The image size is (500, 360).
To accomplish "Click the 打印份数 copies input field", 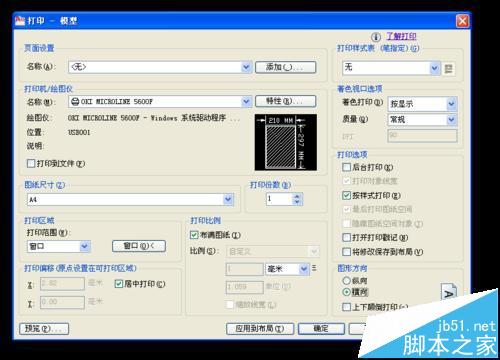I will click(279, 199).
